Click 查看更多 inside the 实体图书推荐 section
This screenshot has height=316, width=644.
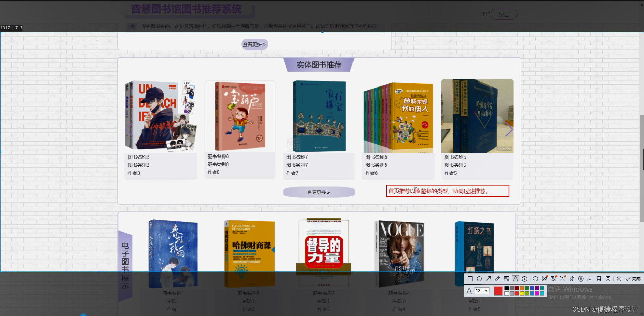pos(319,192)
